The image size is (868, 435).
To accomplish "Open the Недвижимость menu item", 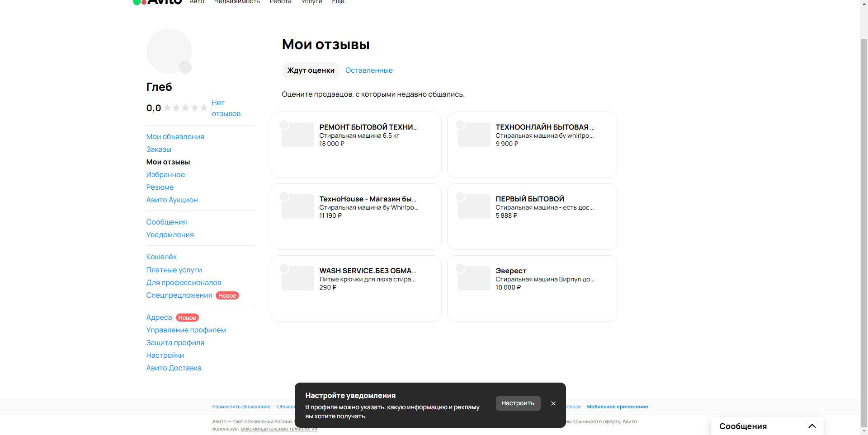I will tap(237, 2).
